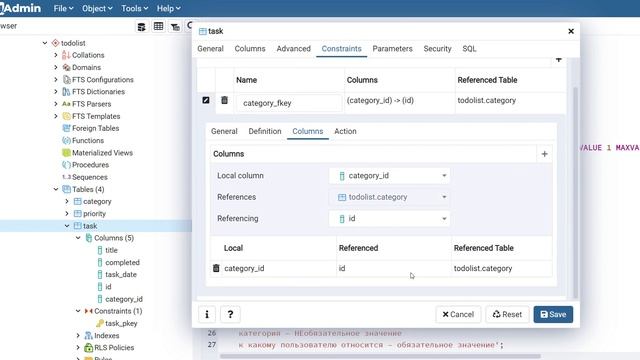Select the completed column in tree
Screen dimensions: 640x360
(x=122, y=262)
